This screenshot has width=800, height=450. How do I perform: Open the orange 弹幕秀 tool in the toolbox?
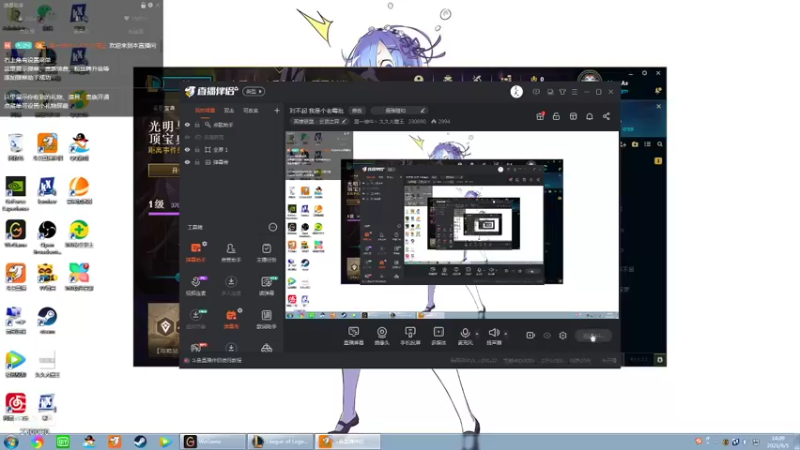231,319
